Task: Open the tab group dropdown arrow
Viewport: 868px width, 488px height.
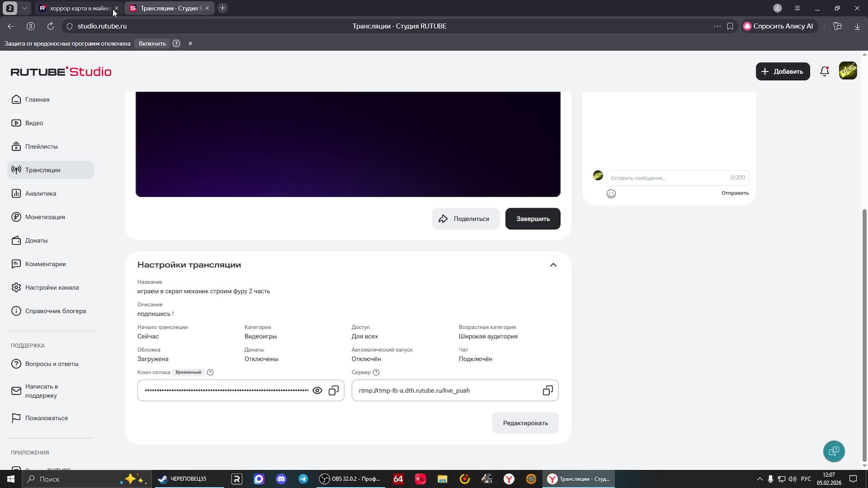Action: coord(24,8)
